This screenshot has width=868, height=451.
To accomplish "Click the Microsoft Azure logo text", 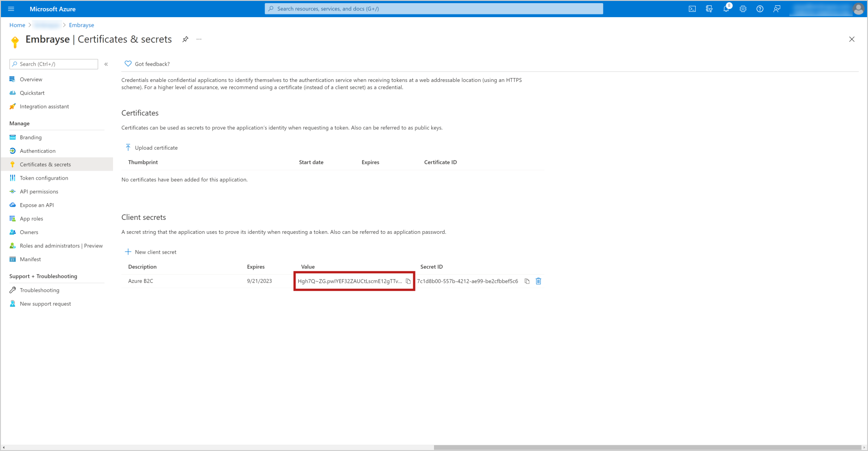I will point(52,9).
